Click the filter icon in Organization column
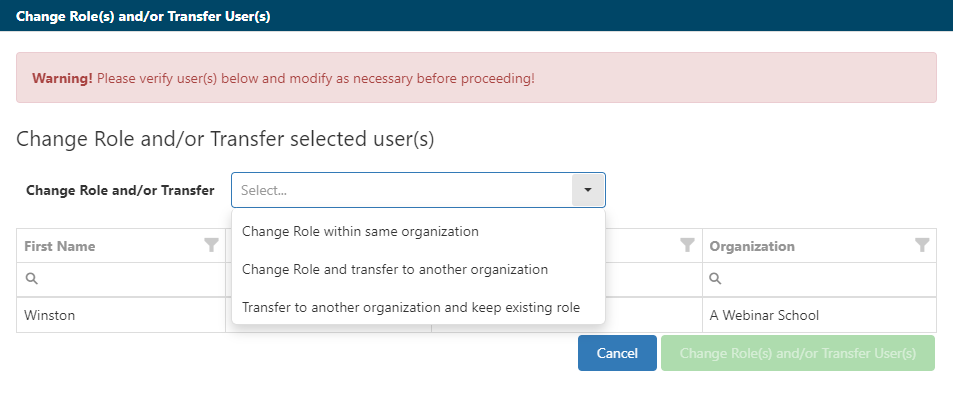This screenshot has height=406, width=953. [x=922, y=245]
